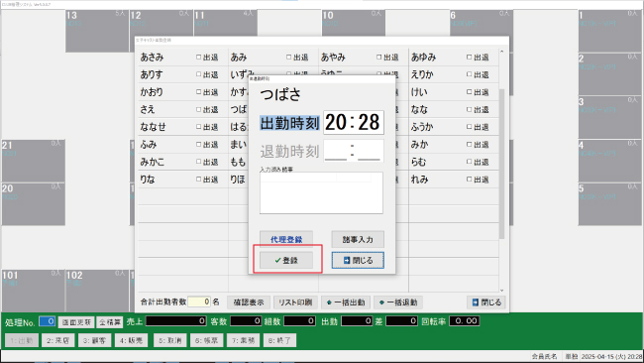Click the 売上 total display field
The image size is (644, 363).
[x=176, y=321]
